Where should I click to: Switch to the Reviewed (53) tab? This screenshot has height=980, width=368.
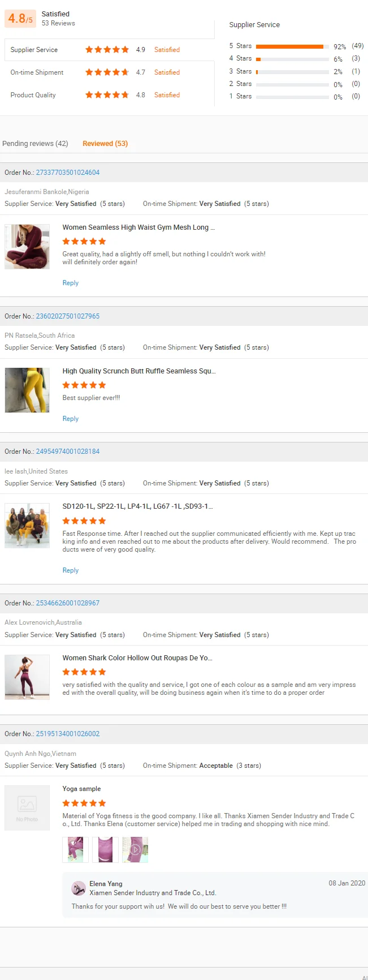pos(105,144)
